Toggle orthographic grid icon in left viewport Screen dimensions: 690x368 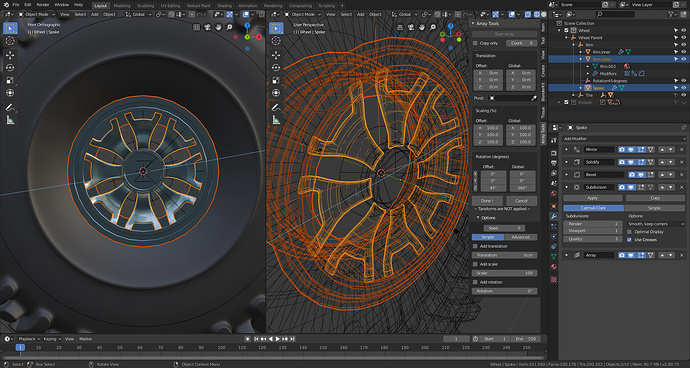pos(196,27)
